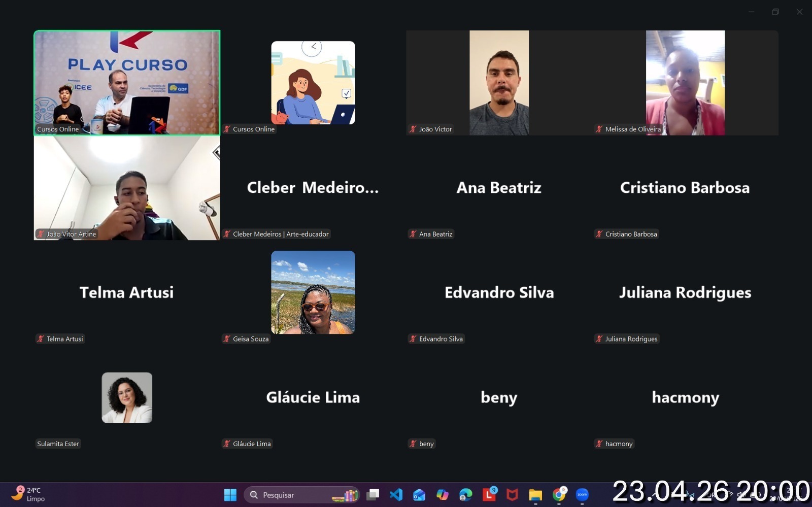Select the hacmony participant tile

pyautogui.click(x=685, y=397)
